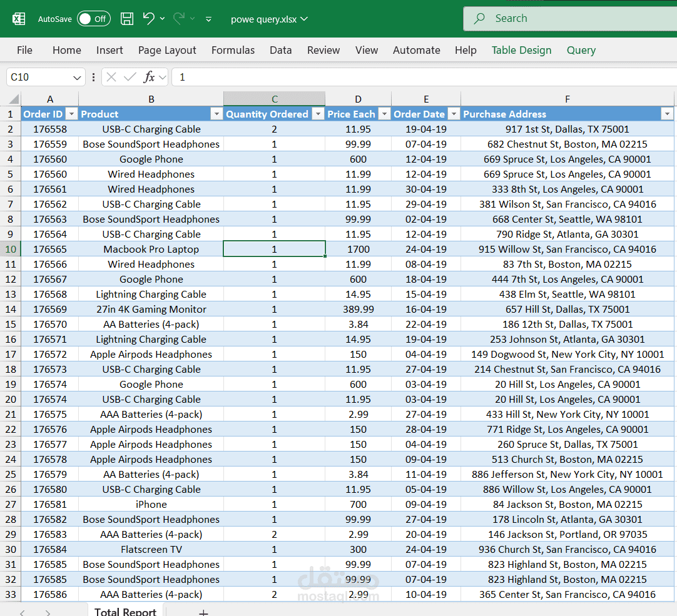Toggle the AutoSave switch
Screen dimensions: 677x616
tap(94, 19)
